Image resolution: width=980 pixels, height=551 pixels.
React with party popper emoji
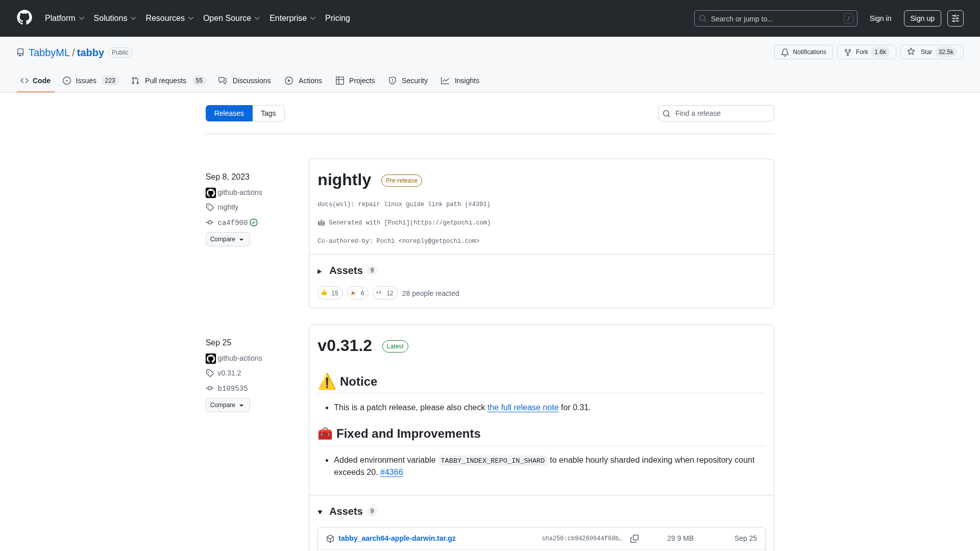point(357,293)
